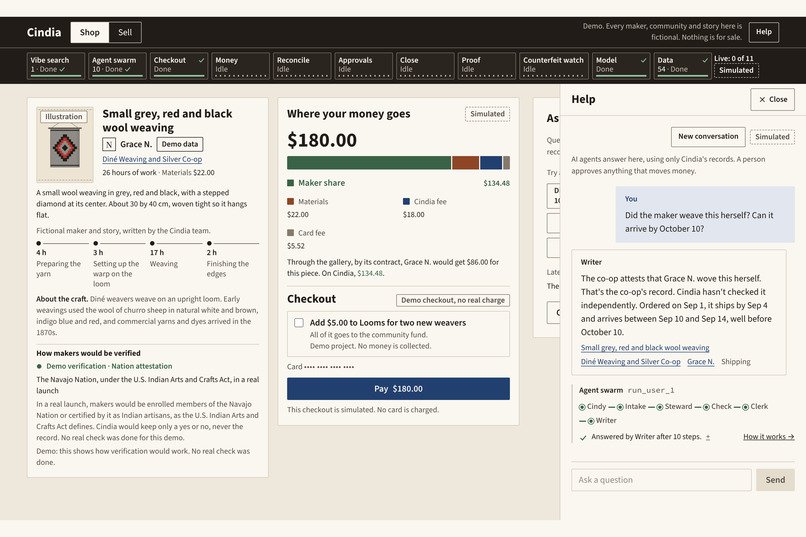Click the Finishing the edges timeline dot

(x=209, y=243)
